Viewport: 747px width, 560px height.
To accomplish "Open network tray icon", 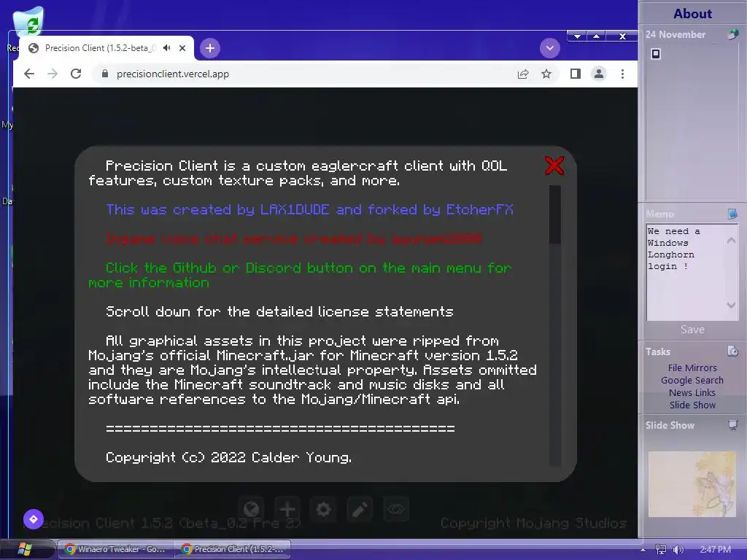I will [x=660, y=550].
